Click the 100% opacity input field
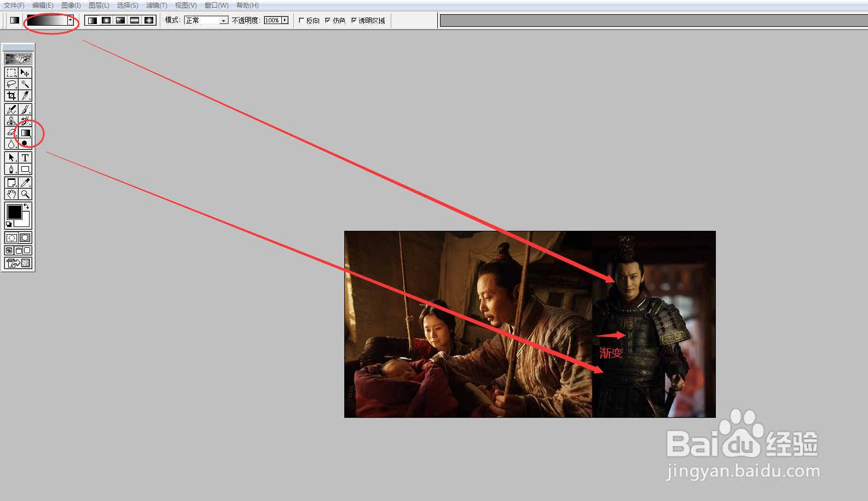 click(x=272, y=20)
